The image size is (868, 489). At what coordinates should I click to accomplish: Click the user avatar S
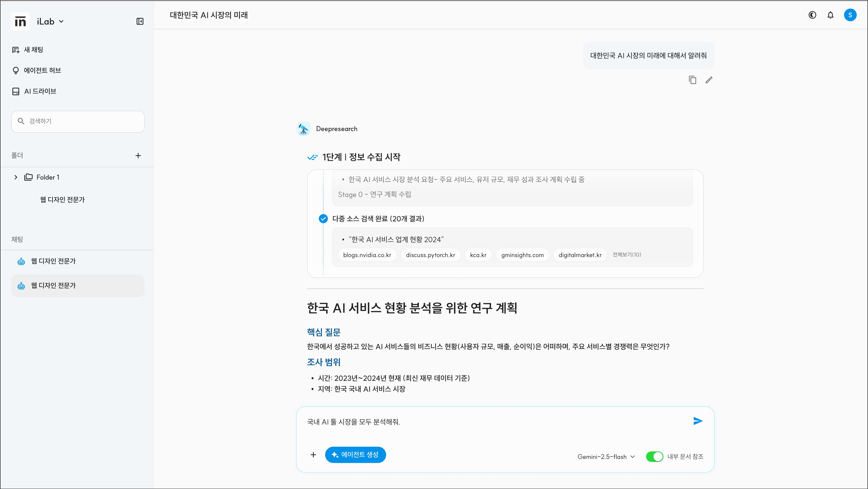pos(850,15)
